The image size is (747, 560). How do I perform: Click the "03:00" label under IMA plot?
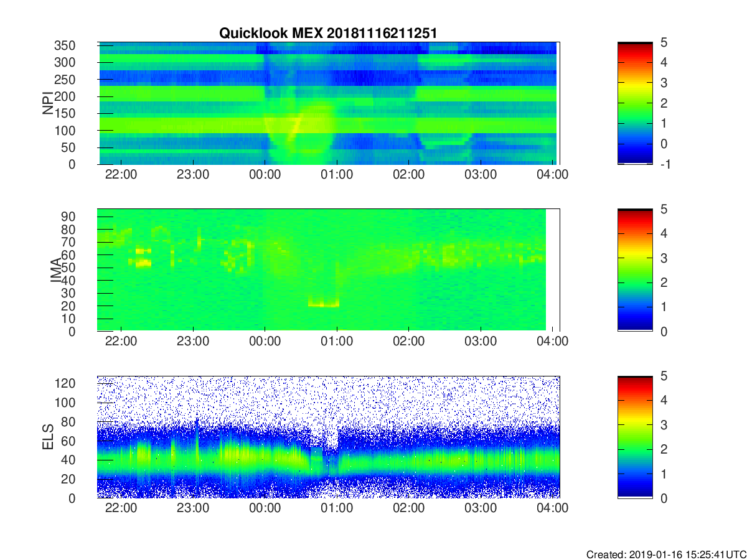pyautogui.click(x=481, y=341)
